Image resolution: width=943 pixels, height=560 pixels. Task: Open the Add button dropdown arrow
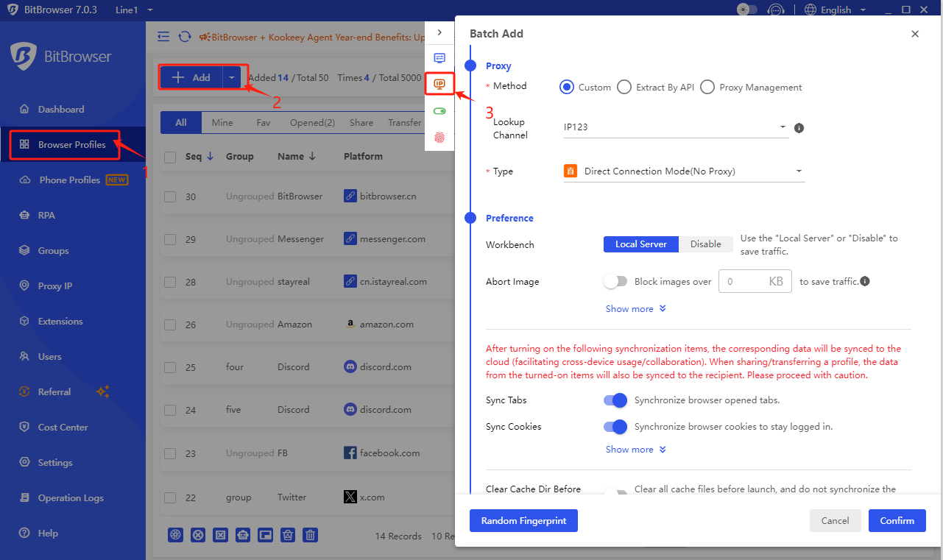tap(232, 77)
